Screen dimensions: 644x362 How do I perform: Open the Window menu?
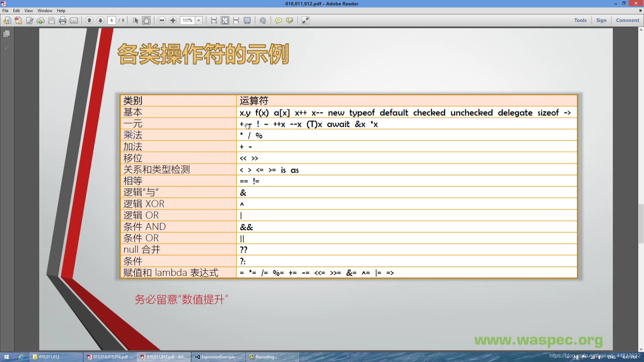[45, 11]
